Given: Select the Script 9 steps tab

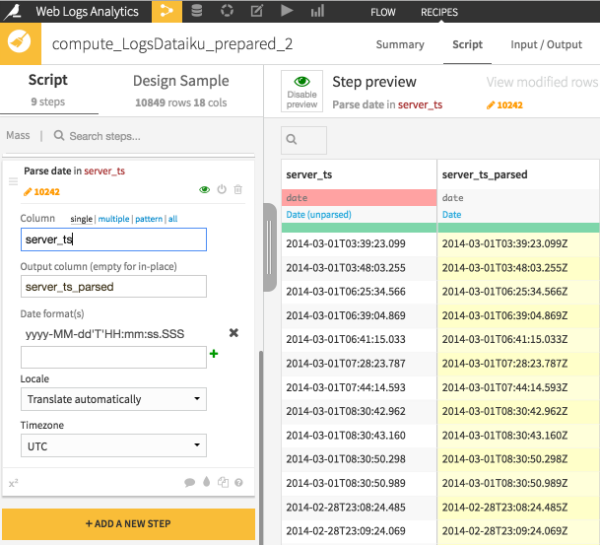Looking at the screenshot, I should (48, 90).
